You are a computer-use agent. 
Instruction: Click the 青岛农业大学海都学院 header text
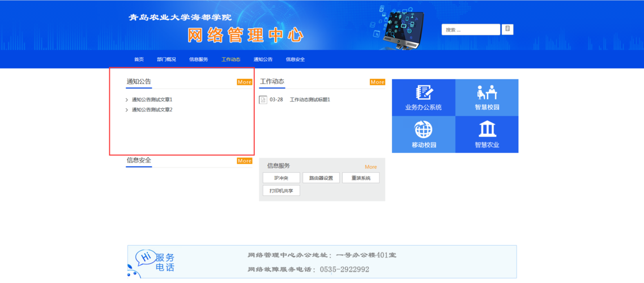pyautogui.click(x=180, y=18)
